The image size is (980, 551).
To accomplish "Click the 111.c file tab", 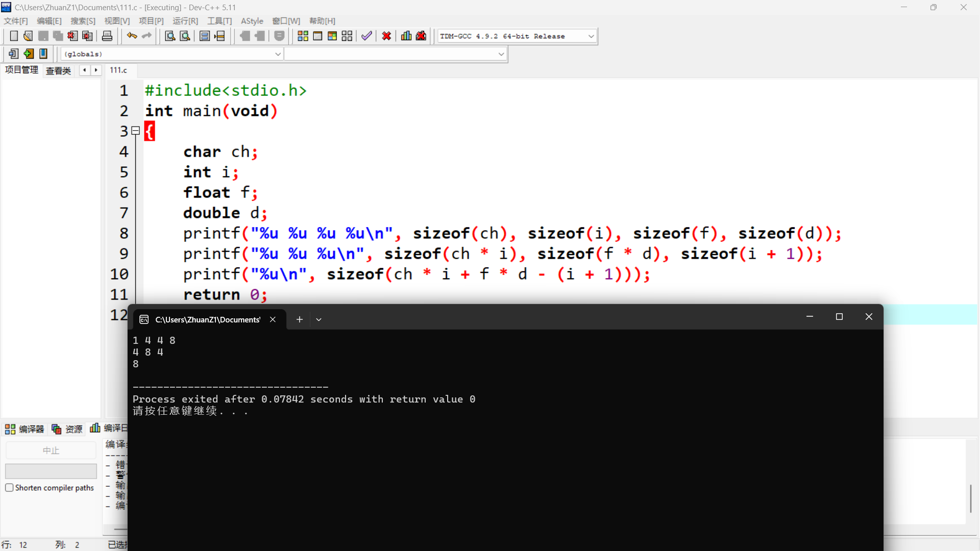I will tap(118, 70).
